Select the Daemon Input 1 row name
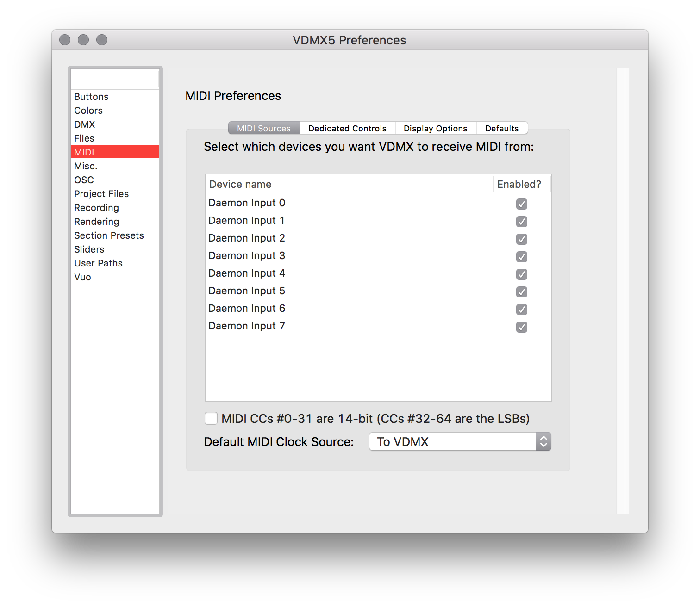Screen dimensions: 700x607 [247, 220]
